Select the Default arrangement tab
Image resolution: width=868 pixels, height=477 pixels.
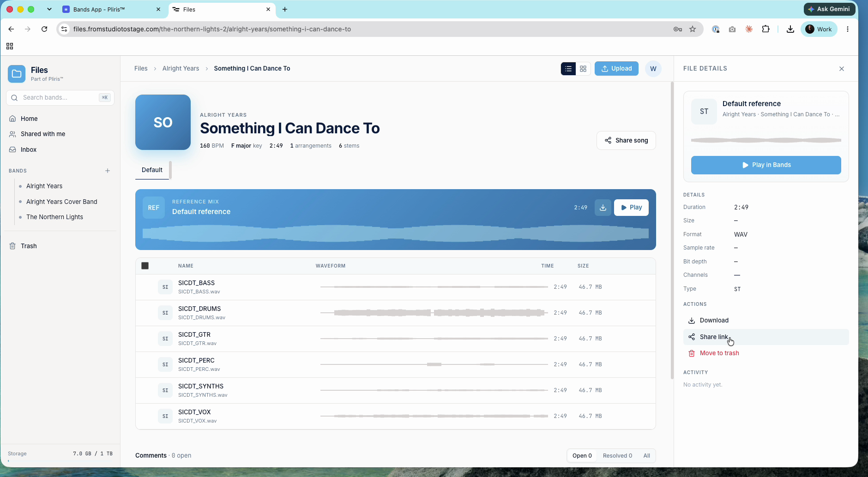coord(152,170)
